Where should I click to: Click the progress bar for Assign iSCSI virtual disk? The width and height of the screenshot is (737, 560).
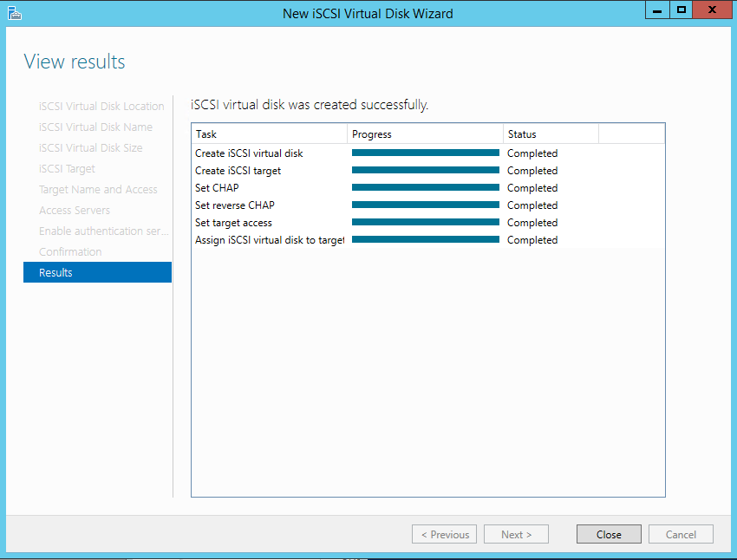point(426,239)
